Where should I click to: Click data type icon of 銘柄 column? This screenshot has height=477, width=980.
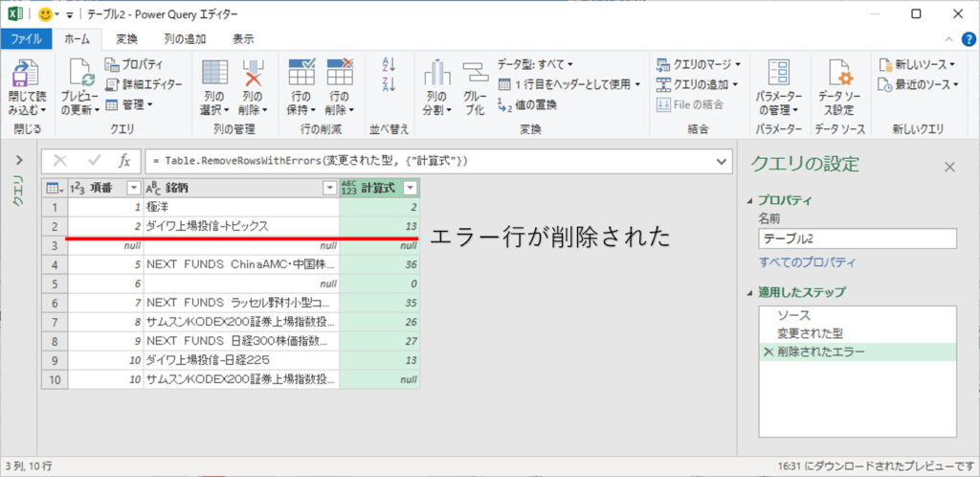154,188
